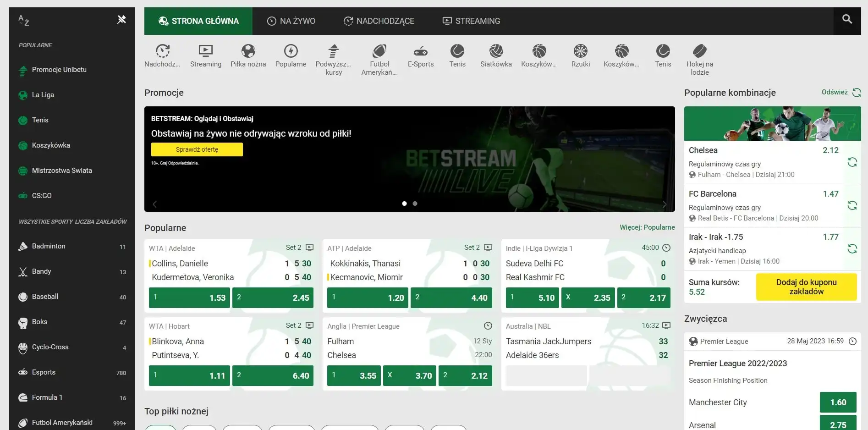
Task: Open stream icon for Collins vs Kudermetova
Action: point(309,248)
